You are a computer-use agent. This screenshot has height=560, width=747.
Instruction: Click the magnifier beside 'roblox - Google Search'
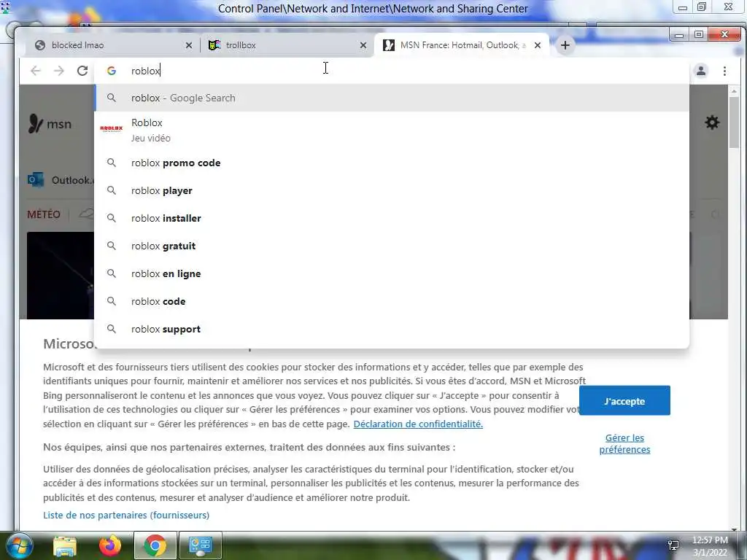coord(112,98)
